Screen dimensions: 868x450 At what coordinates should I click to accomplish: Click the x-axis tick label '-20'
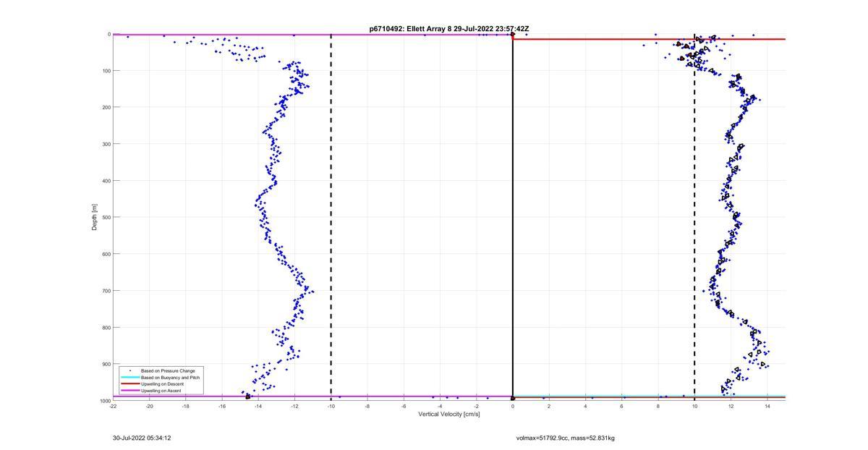149,406
